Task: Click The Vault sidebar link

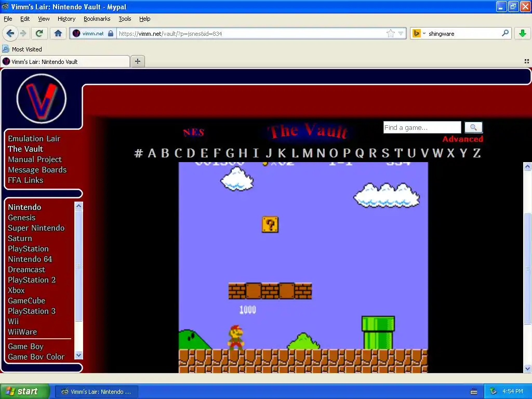Action: 25,149
